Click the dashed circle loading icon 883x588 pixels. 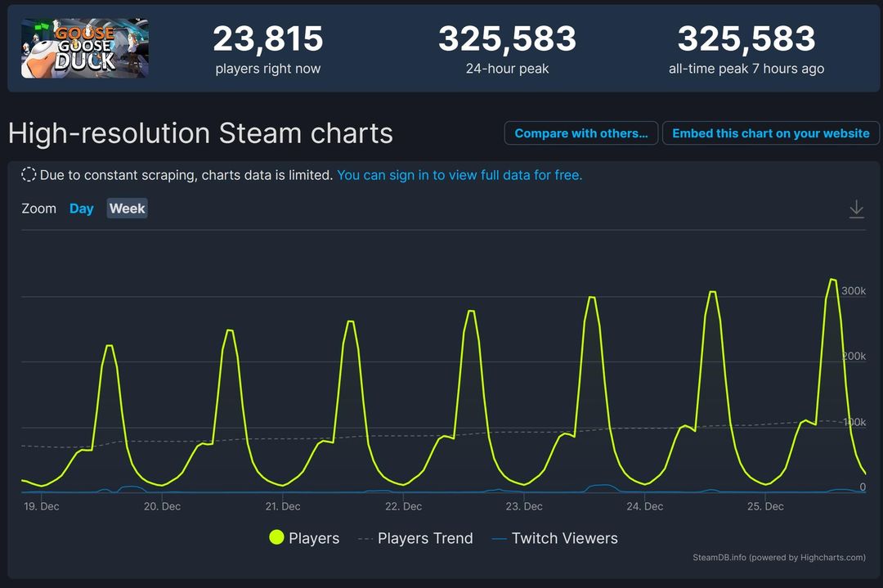pos(29,174)
